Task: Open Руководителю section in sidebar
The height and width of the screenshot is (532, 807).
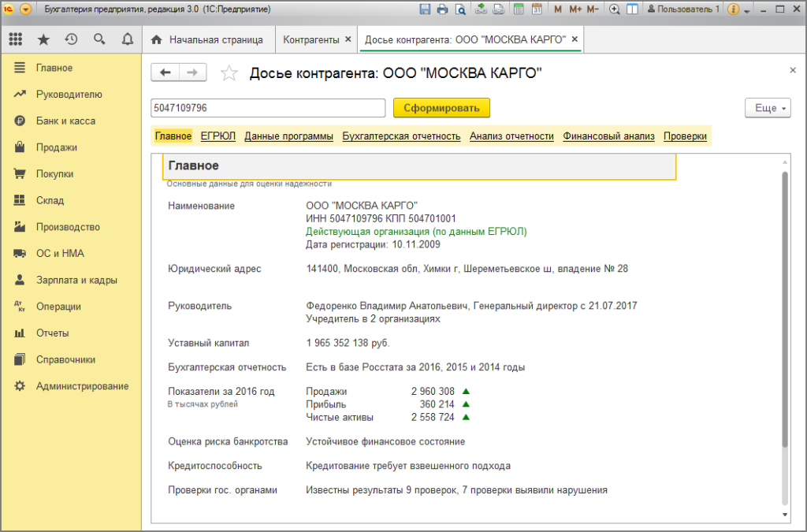Action: [71, 94]
